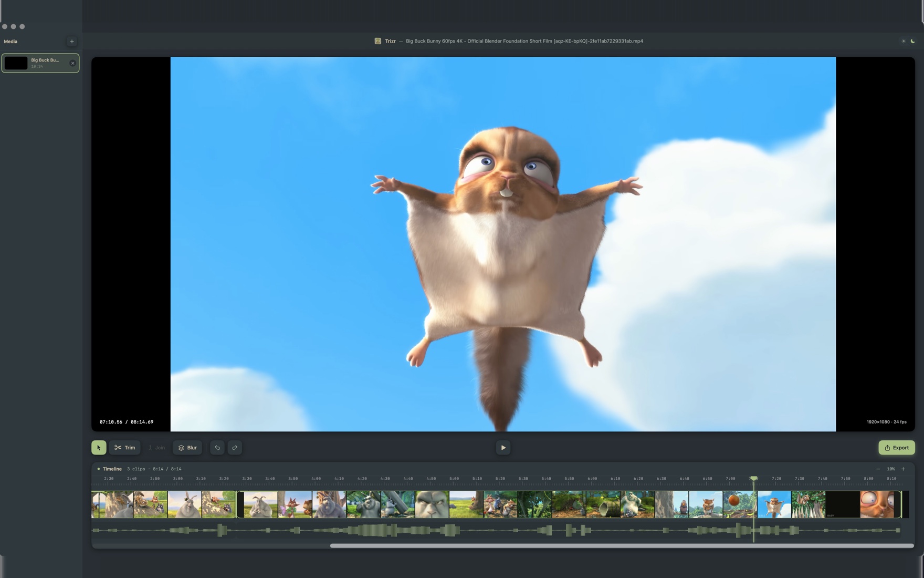Click the end handle of the last clip

tap(901, 504)
